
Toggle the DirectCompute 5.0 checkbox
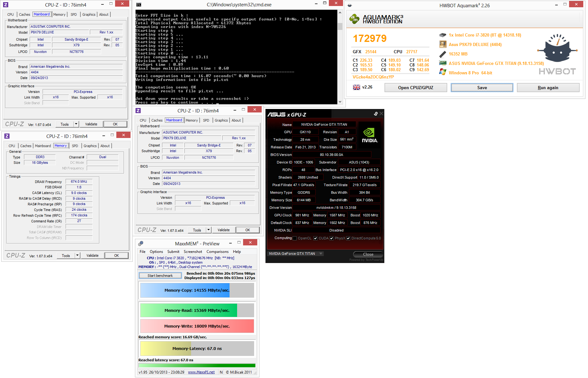(348, 238)
